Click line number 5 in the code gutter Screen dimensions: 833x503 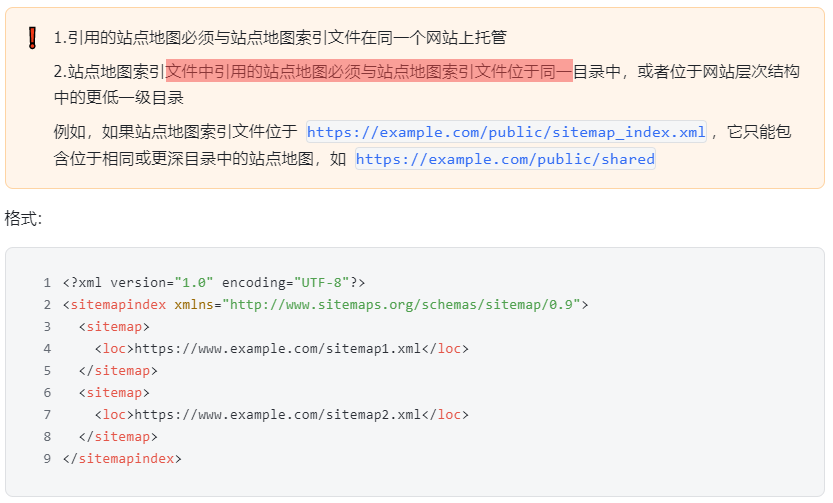click(47, 371)
